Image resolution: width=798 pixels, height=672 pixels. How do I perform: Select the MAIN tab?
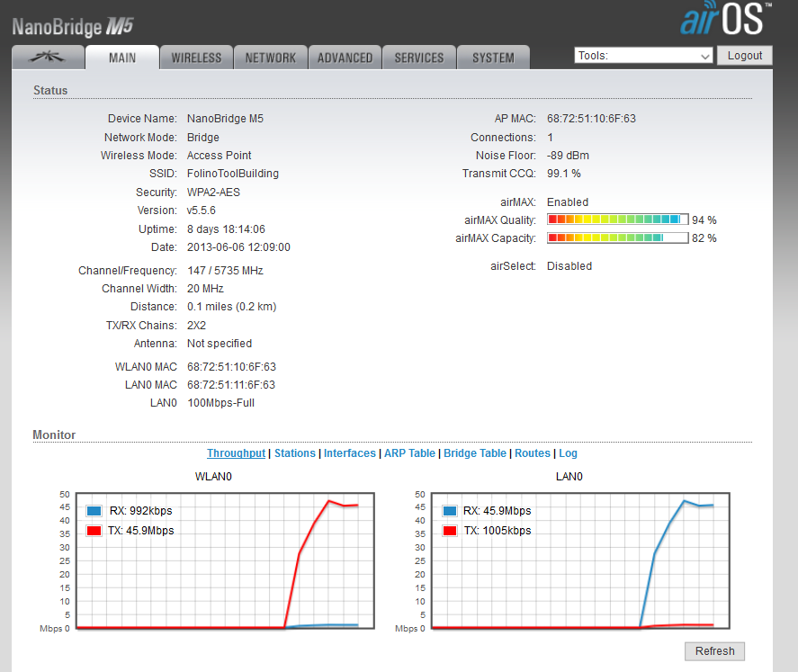pyautogui.click(x=122, y=58)
